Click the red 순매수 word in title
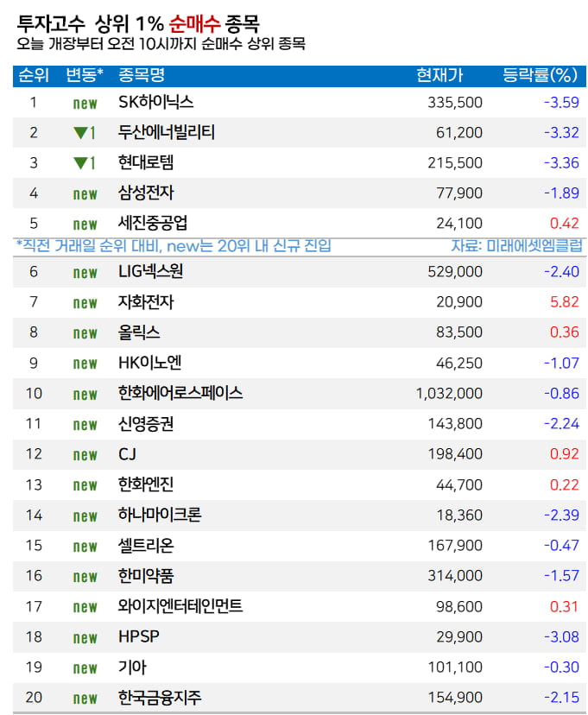The height and width of the screenshot is (715, 588). coord(195,22)
